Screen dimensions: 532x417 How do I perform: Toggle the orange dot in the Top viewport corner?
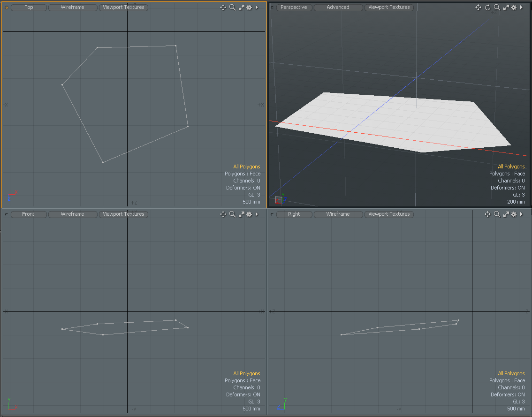click(7, 8)
